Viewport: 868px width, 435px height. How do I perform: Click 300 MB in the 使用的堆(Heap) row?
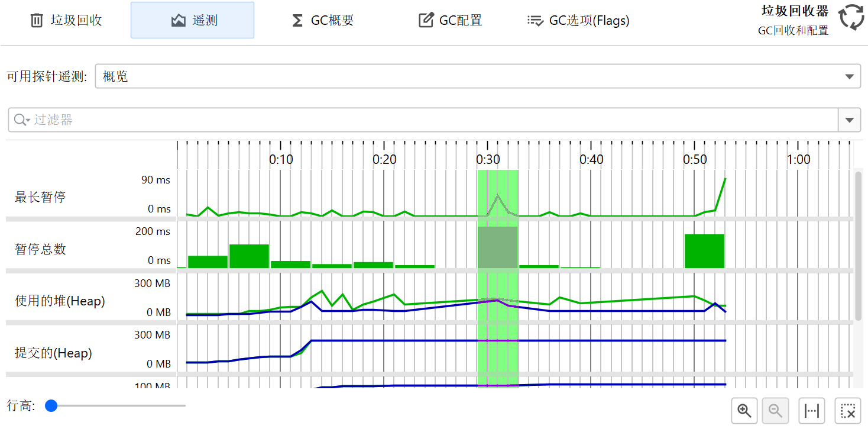(153, 283)
